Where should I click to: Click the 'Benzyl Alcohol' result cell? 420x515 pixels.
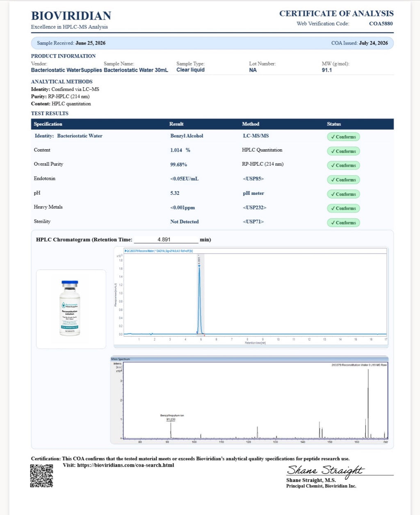click(x=187, y=136)
